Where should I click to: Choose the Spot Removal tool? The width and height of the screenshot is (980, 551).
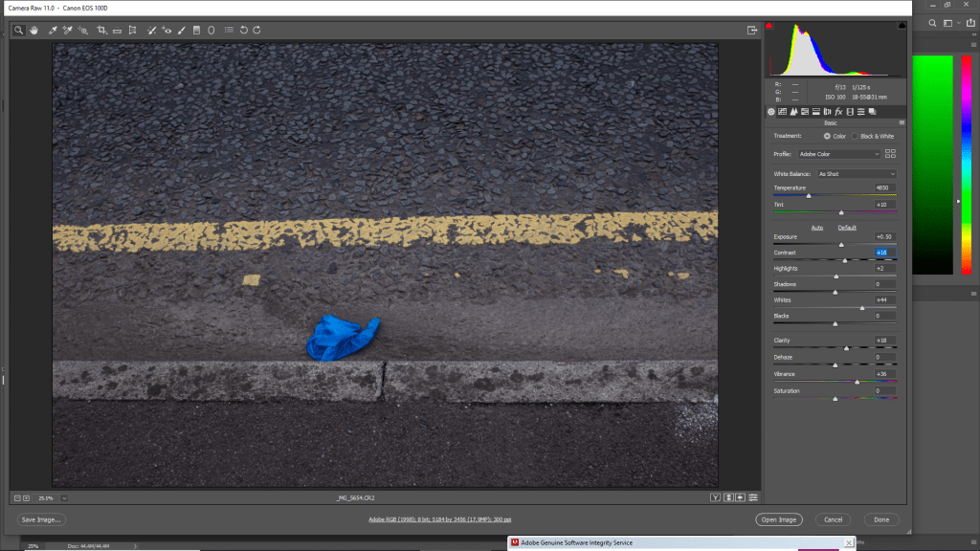coord(150,30)
